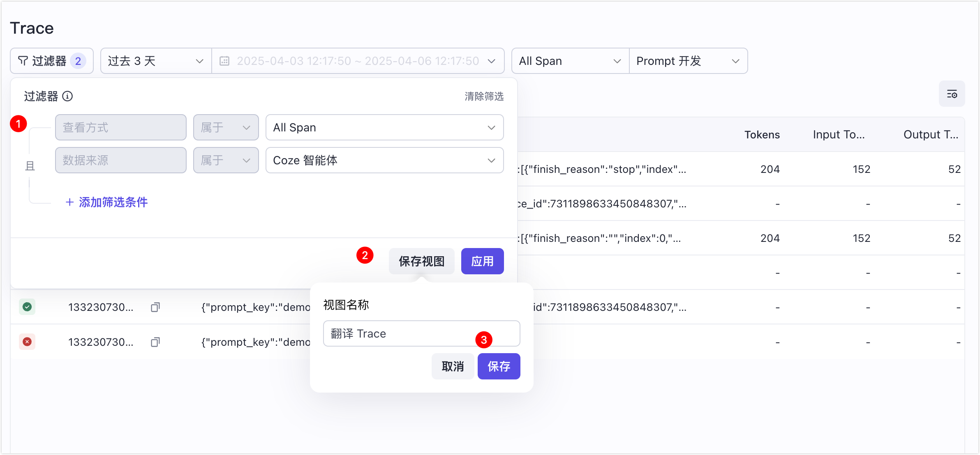
Task: Click the filter info circle icon
Action: coord(67,96)
